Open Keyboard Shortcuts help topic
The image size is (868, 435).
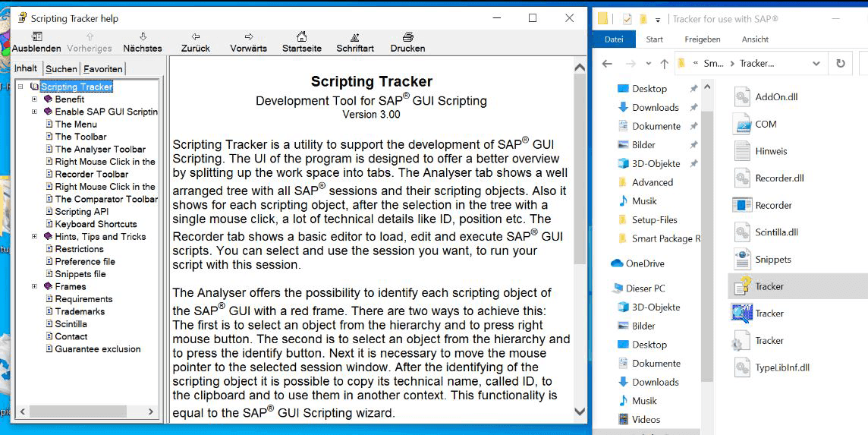click(x=96, y=224)
